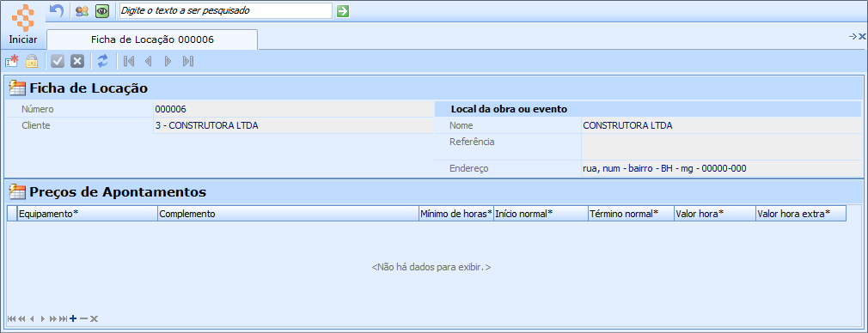868x333 pixels.
Task: Cancel row edit with grid X icon
Action: (95, 318)
